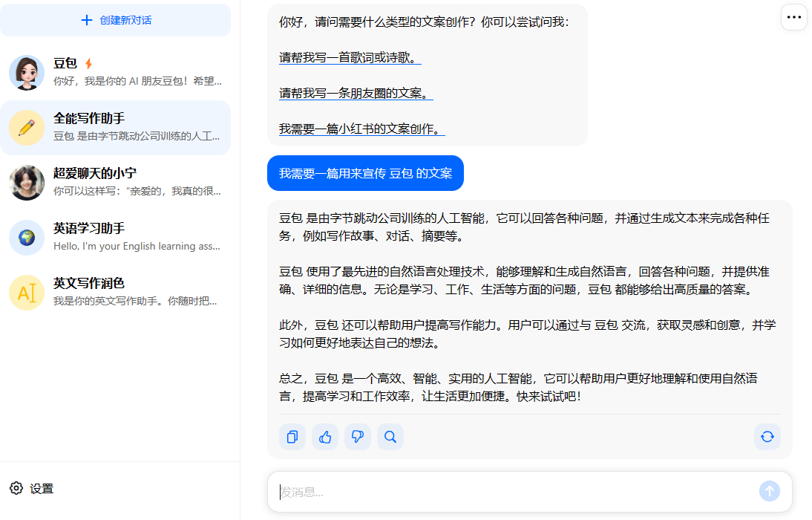Click the 请帮我写一首歌词或诗歌 suggestion link
The image size is (812, 520).
(x=350, y=58)
